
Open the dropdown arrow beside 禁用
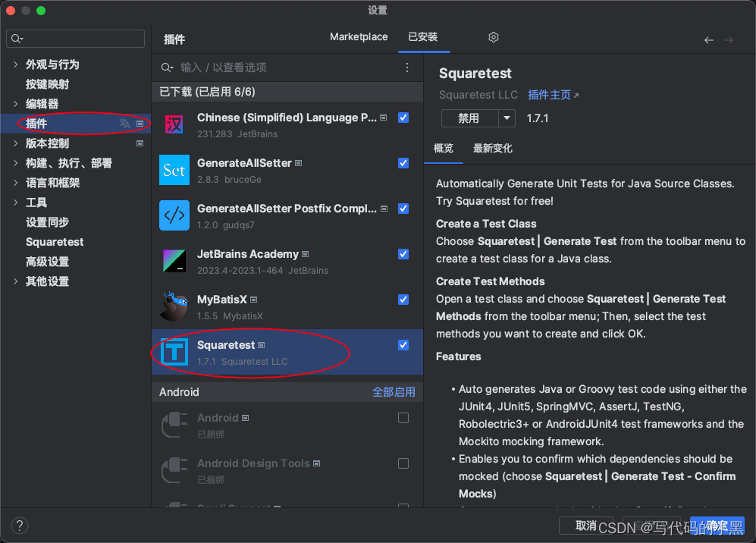[507, 118]
